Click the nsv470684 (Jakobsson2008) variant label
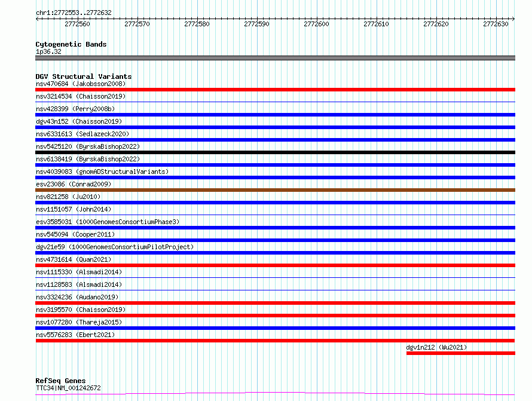This screenshot has height=401, width=532. (81, 84)
